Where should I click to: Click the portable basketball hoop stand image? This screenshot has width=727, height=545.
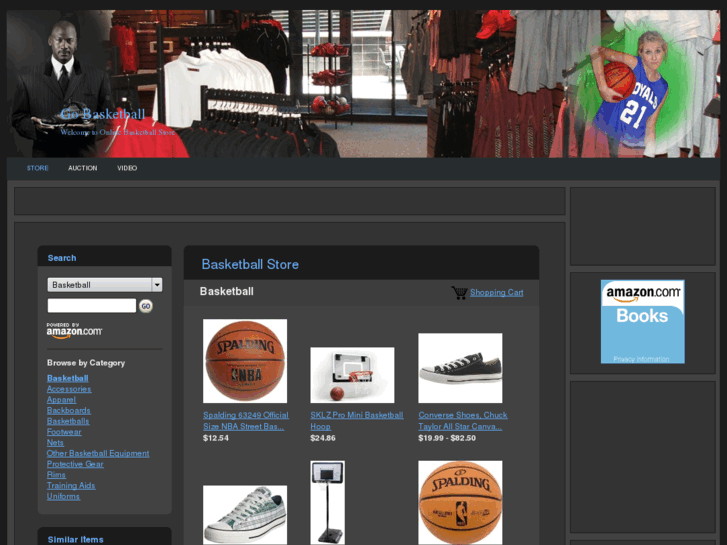327,502
